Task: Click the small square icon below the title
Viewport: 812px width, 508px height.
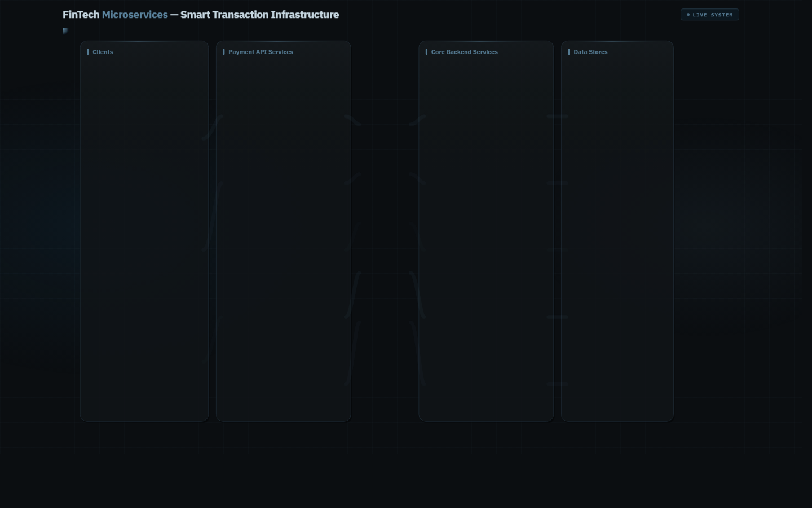Action: pyautogui.click(x=65, y=31)
